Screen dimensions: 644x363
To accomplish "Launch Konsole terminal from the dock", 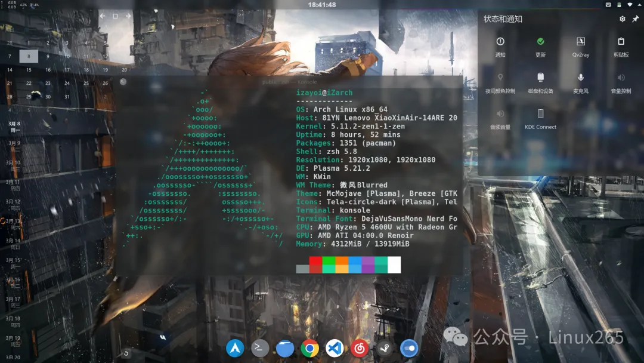I will (259, 349).
